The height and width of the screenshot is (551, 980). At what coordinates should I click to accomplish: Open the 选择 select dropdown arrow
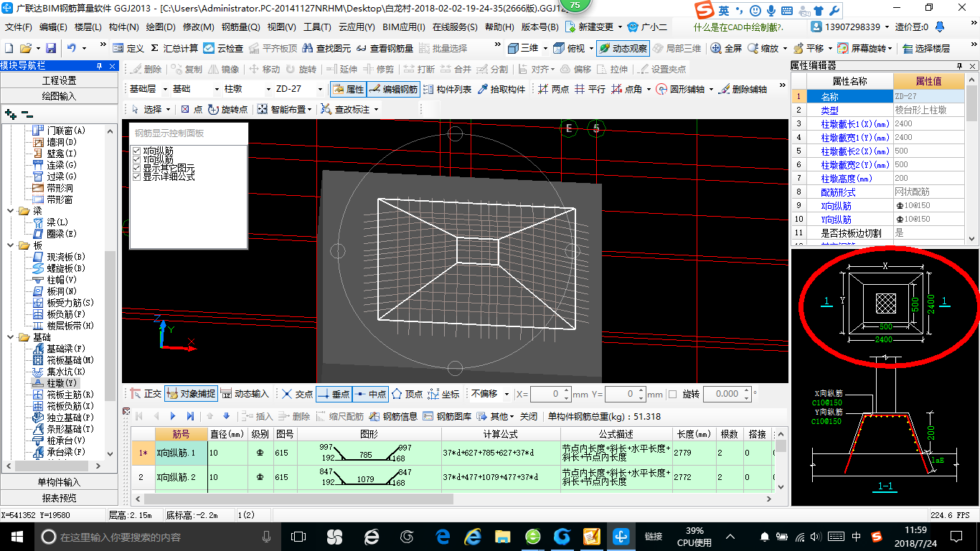pyautogui.click(x=168, y=109)
